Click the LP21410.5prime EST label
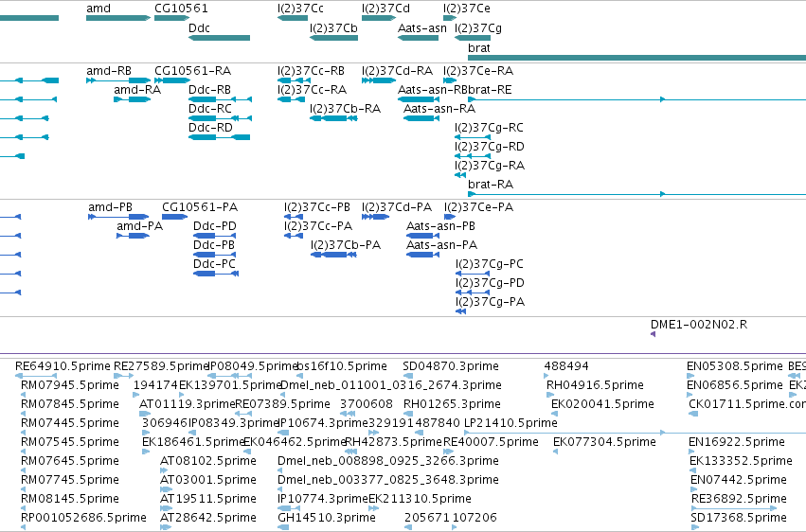 pos(510,423)
